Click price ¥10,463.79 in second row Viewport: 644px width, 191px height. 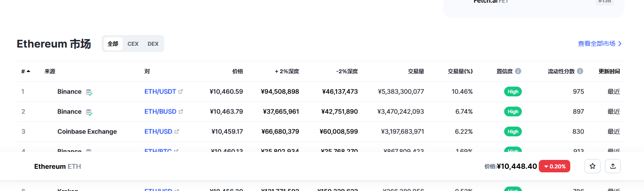point(226,111)
